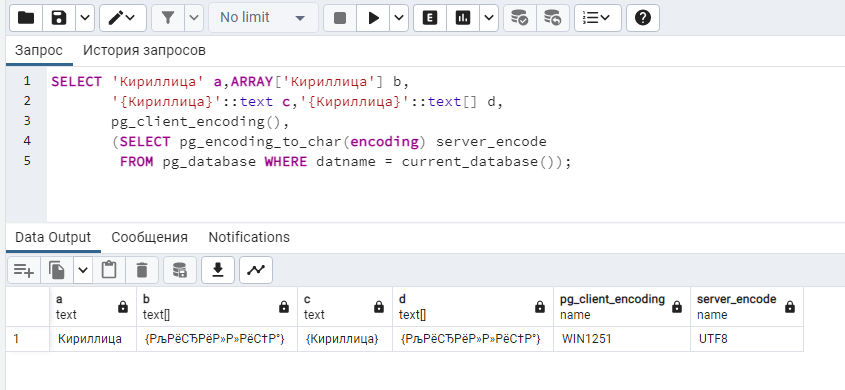Expand the save options dropdown arrow

(x=85, y=18)
